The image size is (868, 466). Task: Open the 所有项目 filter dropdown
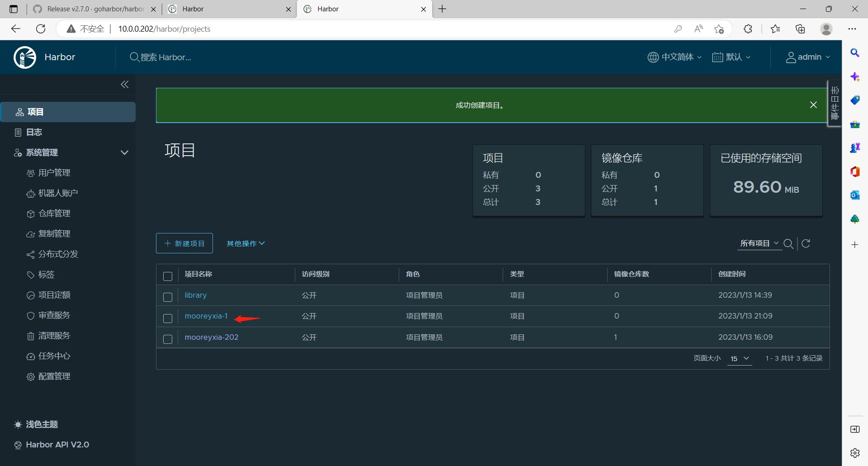coord(759,243)
